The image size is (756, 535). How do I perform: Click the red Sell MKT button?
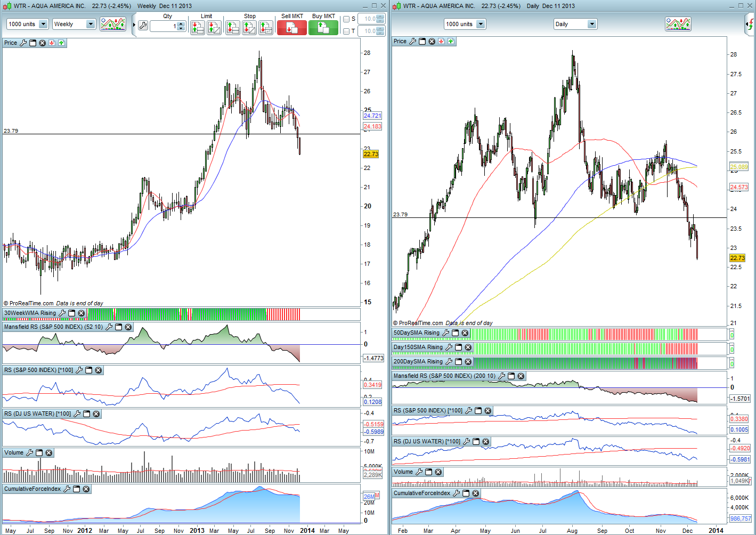click(x=291, y=28)
